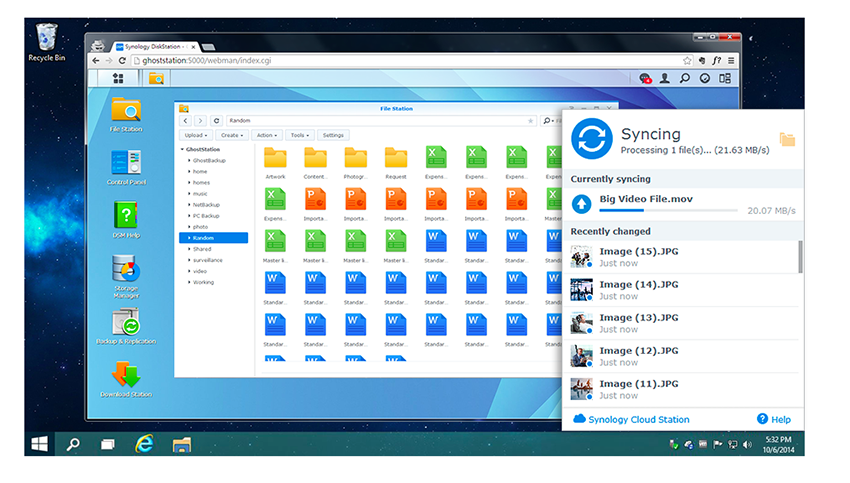Image resolution: width=850 pixels, height=483 pixels.
Task: Open the DSM Help desktop shortcut
Action: (x=126, y=220)
